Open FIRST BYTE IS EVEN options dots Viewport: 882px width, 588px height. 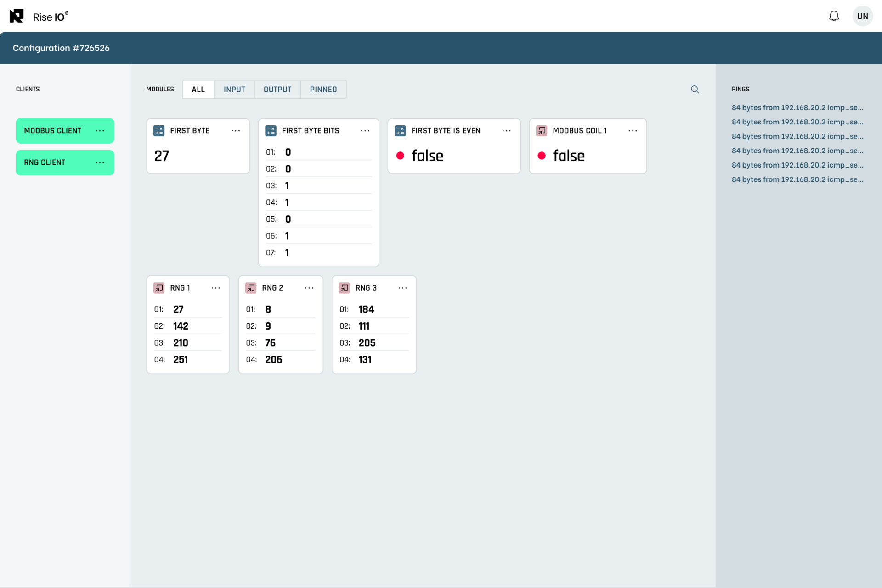tap(507, 131)
